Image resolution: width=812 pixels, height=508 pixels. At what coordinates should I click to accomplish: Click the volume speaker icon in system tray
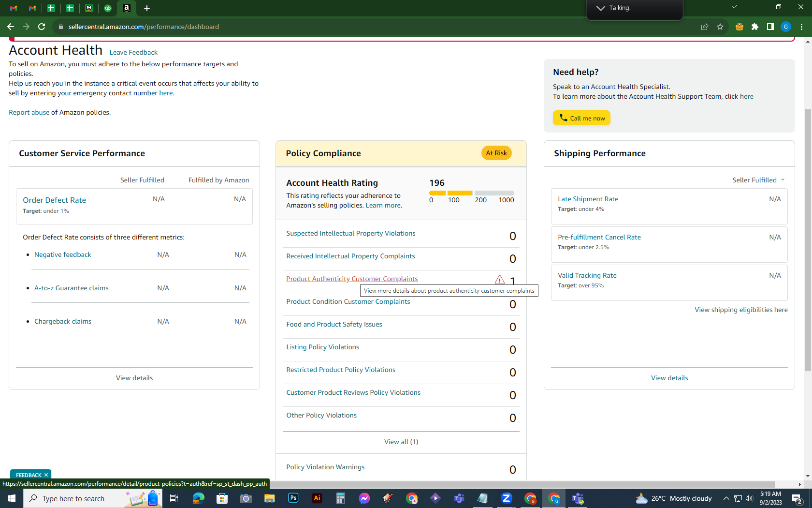click(749, 498)
